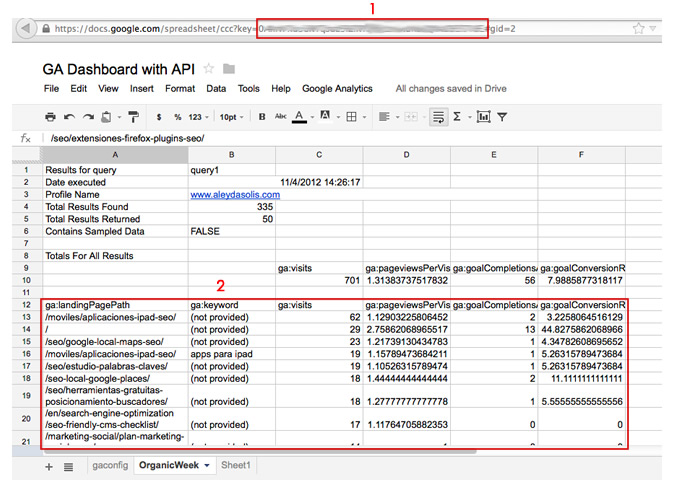Toggle bold formatting
Viewport: 674px width, 491px height.
pyautogui.click(x=262, y=117)
